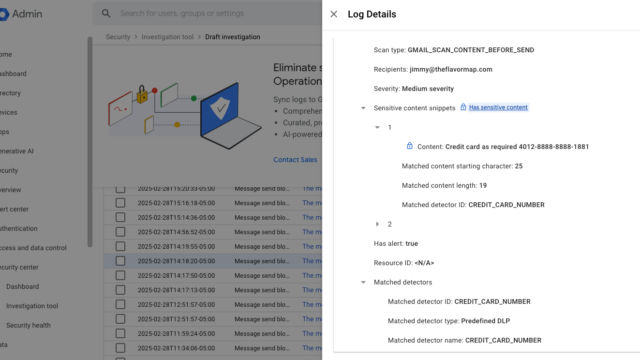Open Access and data control in sidebar

(33, 248)
